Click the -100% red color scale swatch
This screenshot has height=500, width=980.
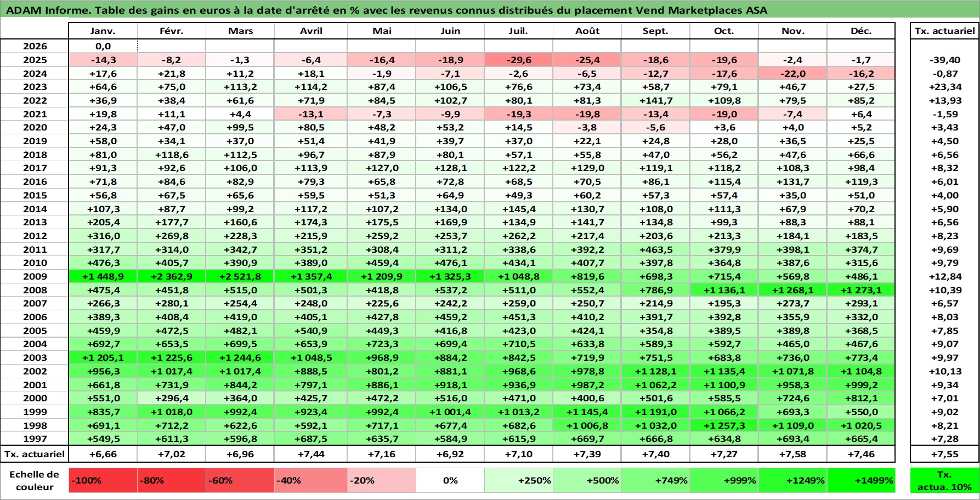click(x=103, y=480)
